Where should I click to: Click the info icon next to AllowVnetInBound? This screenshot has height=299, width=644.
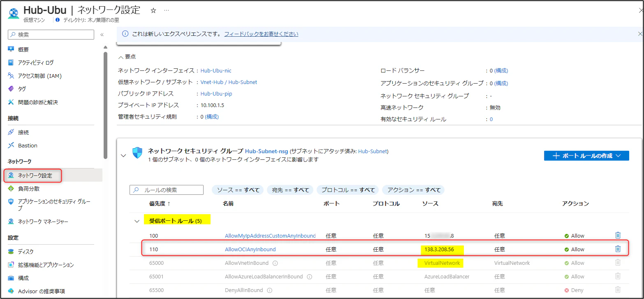click(275, 263)
